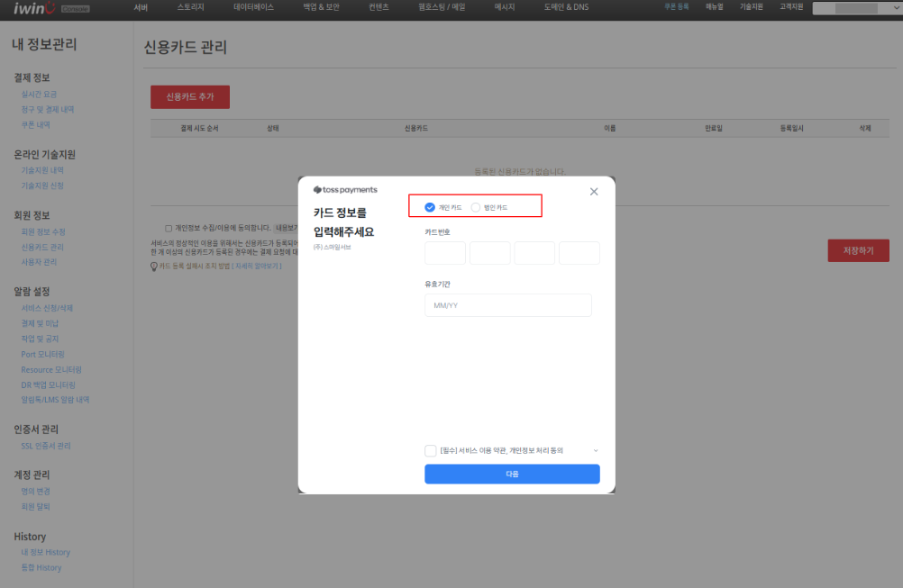This screenshot has height=588, width=903.
Task: Click the Toss Payments logo
Action: click(345, 190)
